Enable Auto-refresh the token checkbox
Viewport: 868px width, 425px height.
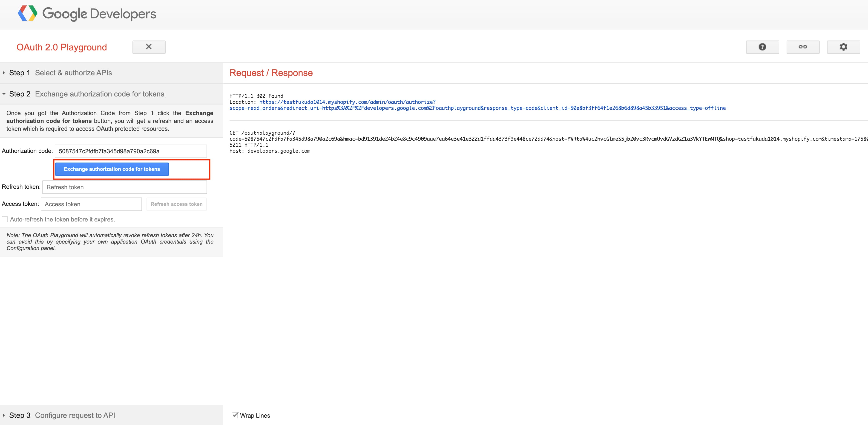click(5, 219)
